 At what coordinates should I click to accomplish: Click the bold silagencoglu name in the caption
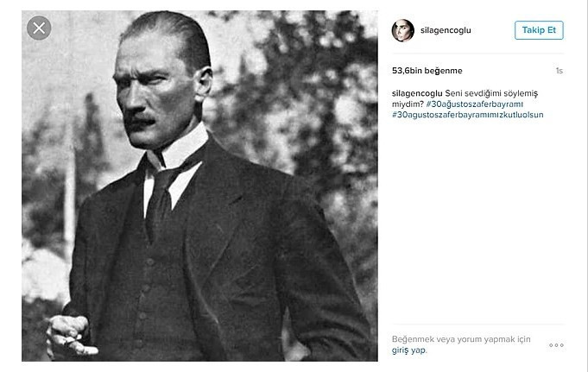click(417, 93)
